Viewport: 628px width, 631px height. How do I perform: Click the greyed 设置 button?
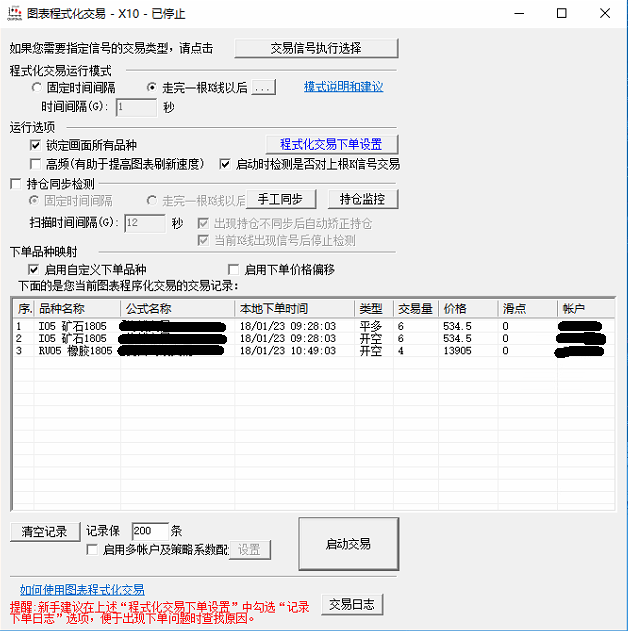click(249, 550)
